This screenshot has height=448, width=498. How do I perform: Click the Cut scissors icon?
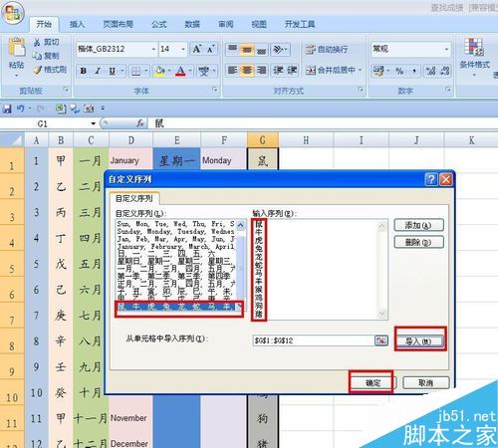(x=37, y=43)
